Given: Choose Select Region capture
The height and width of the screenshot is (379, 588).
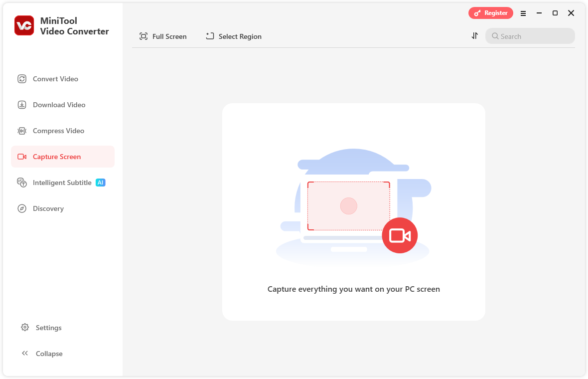Looking at the screenshot, I should click(234, 36).
